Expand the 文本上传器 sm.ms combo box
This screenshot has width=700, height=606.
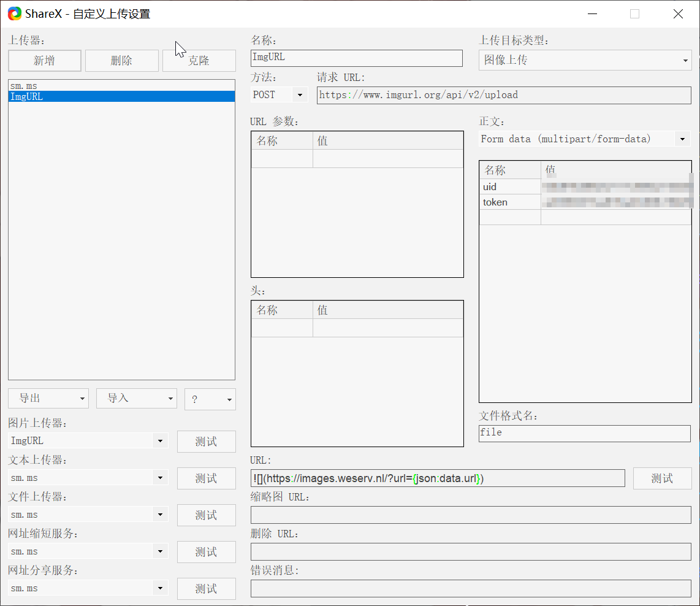(88, 478)
